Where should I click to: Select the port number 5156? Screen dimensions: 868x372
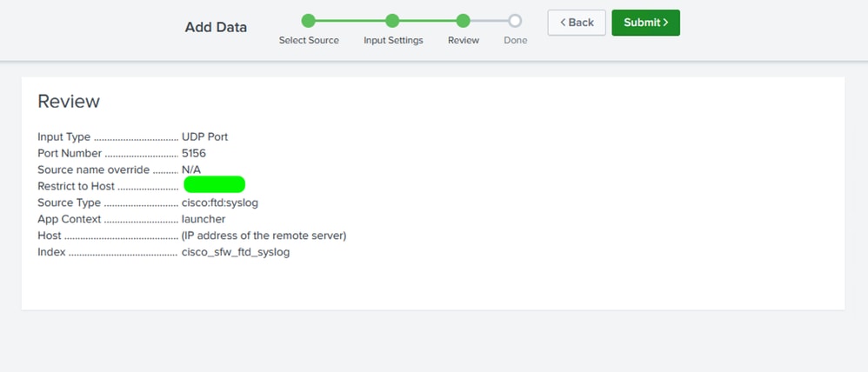(x=194, y=153)
